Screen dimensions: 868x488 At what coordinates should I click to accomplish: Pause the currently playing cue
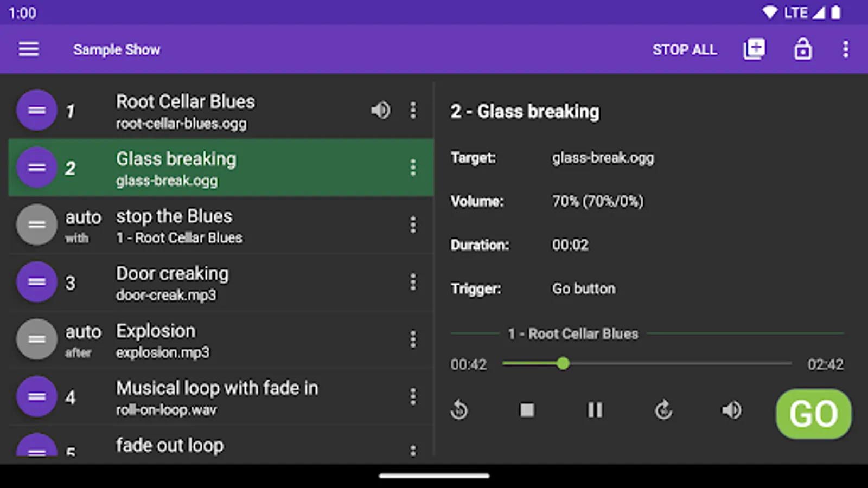[595, 410]
